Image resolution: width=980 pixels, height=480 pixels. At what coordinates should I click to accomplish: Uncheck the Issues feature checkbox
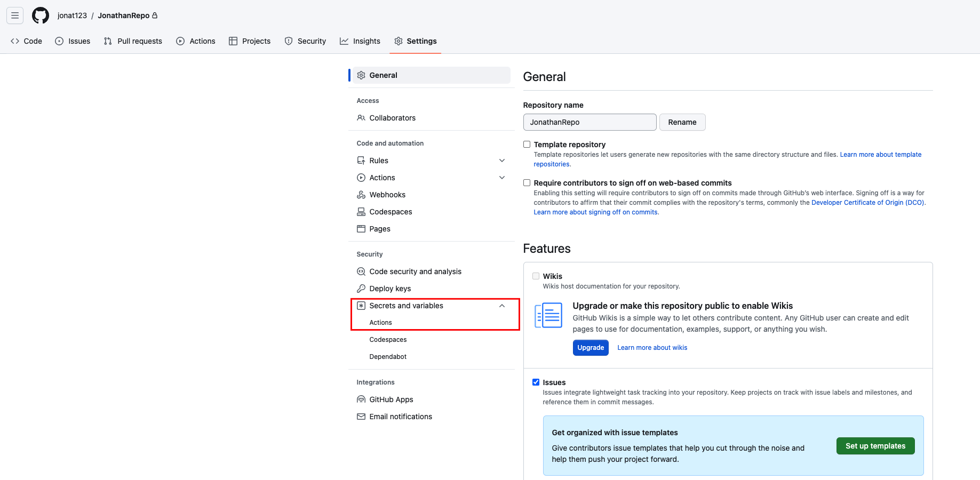click(x=536, y=382)
